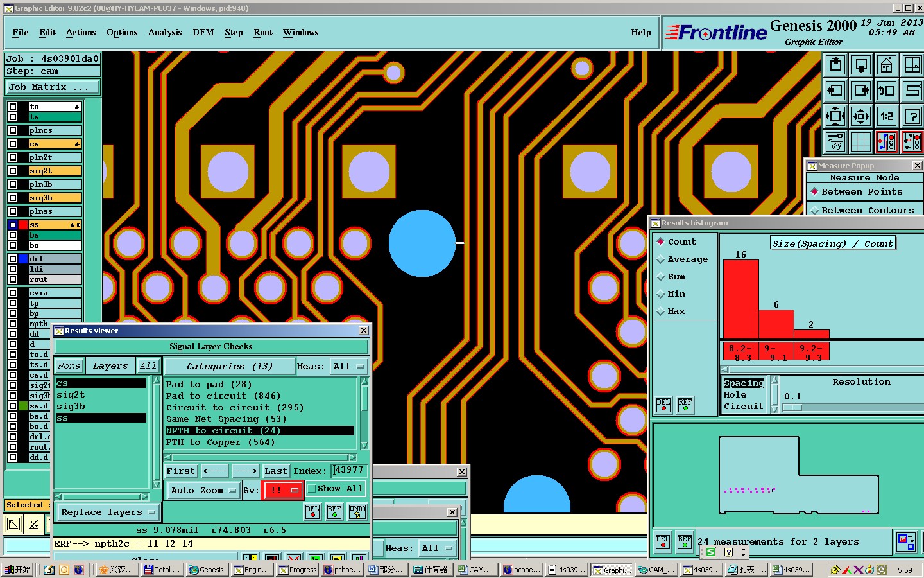Click REF icon in Results viewer
This screenshot has height=578, width=924.
(x=334, y=512)
